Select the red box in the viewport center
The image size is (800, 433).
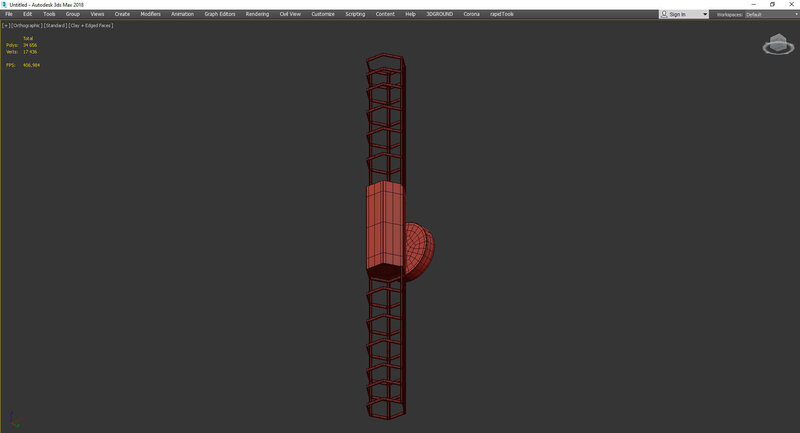(x=382, y=228)
